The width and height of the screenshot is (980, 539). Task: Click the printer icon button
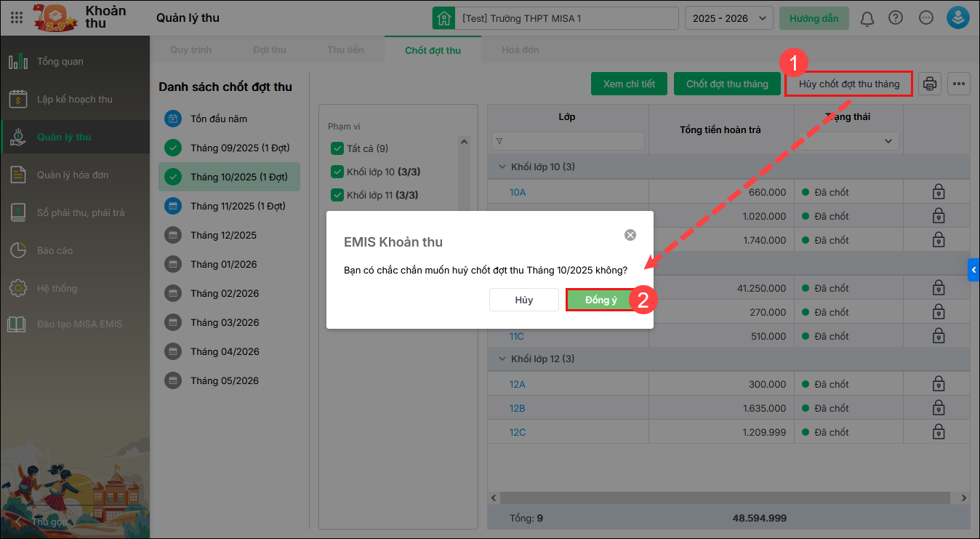(x=930, y=84)
